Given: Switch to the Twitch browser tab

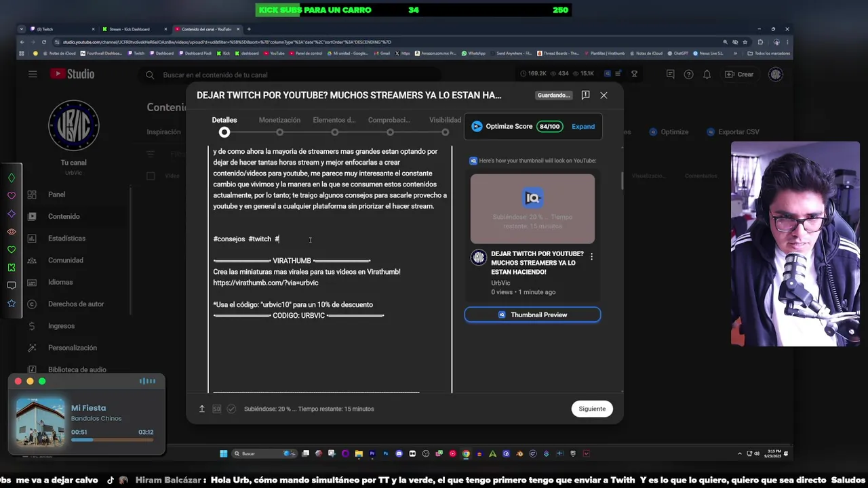Looking at the screenshot, I should [x=61, y=29].
